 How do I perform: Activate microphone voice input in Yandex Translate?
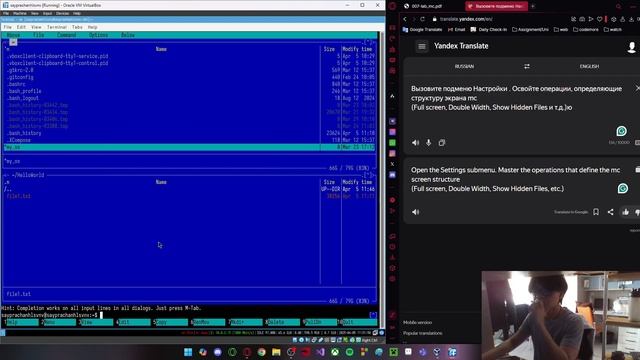point(429,143)
